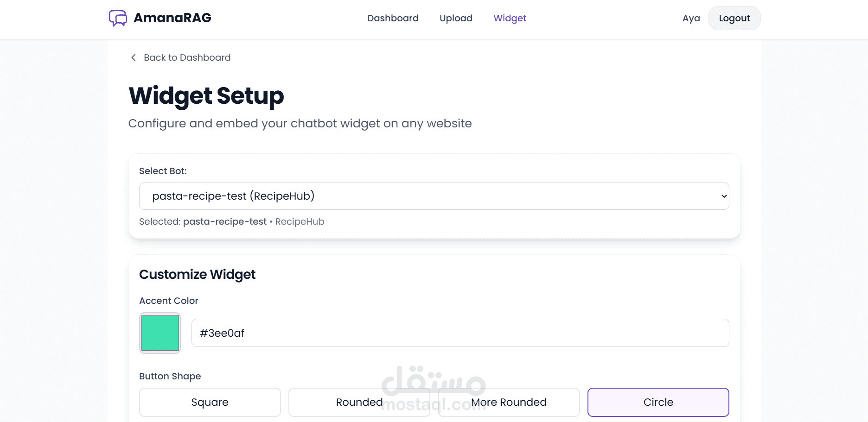Follow the Back to Dashboard link
Viewport: 868px width, 422px height.
(x=187, y=57)
